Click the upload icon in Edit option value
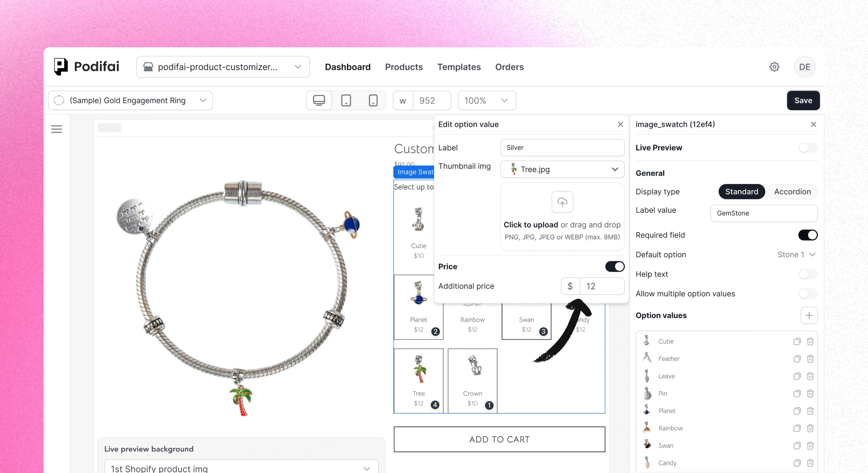The image size is (868, 473). click(562, 202)
